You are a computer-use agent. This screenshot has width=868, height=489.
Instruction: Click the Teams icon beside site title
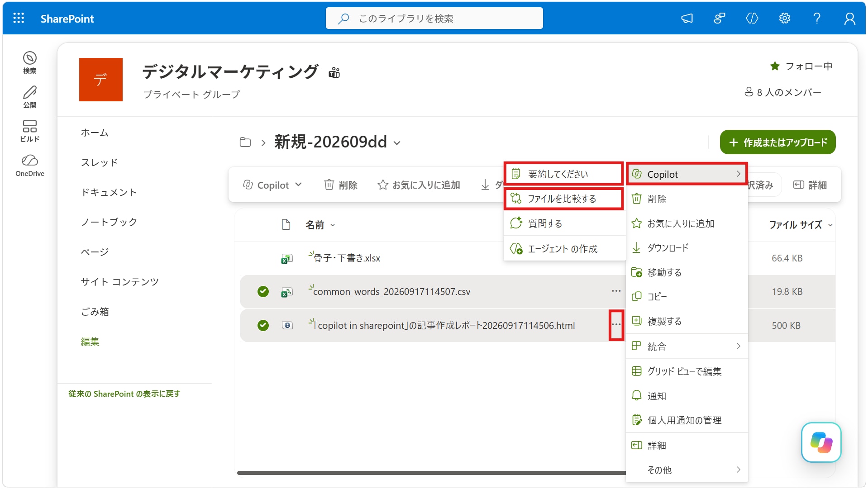(334, 72)
